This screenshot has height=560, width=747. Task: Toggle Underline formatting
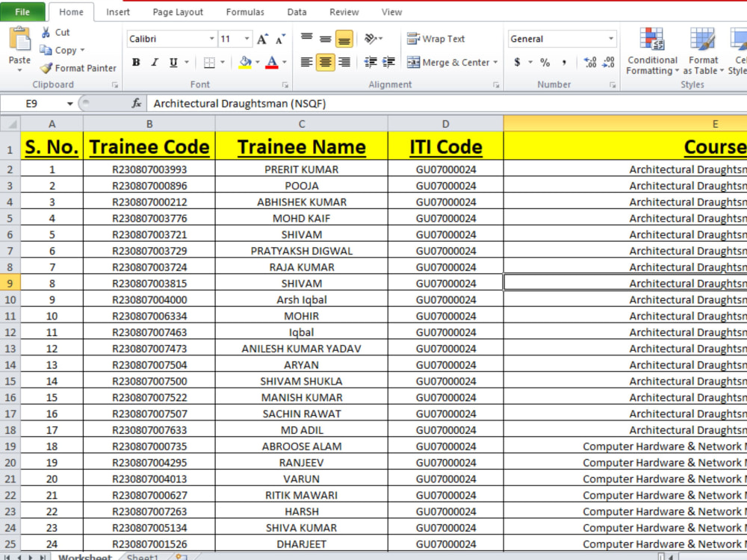point(173,63)
